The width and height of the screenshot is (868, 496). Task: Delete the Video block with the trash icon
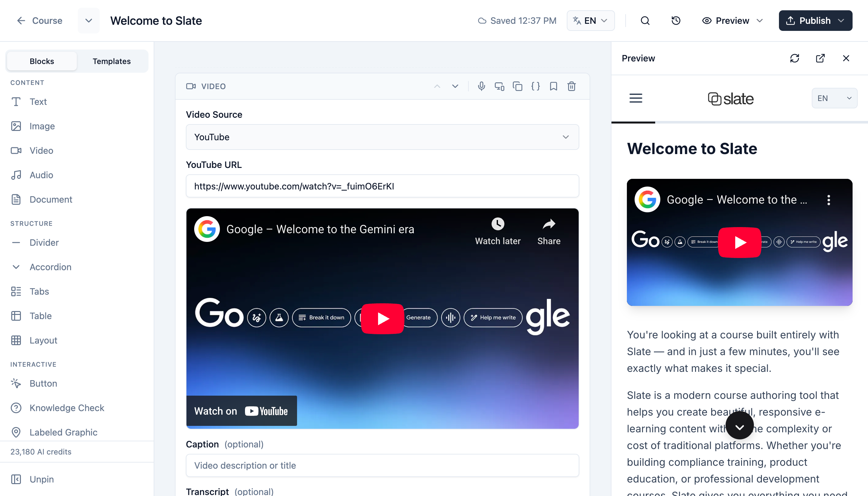[x=572, y=86]
